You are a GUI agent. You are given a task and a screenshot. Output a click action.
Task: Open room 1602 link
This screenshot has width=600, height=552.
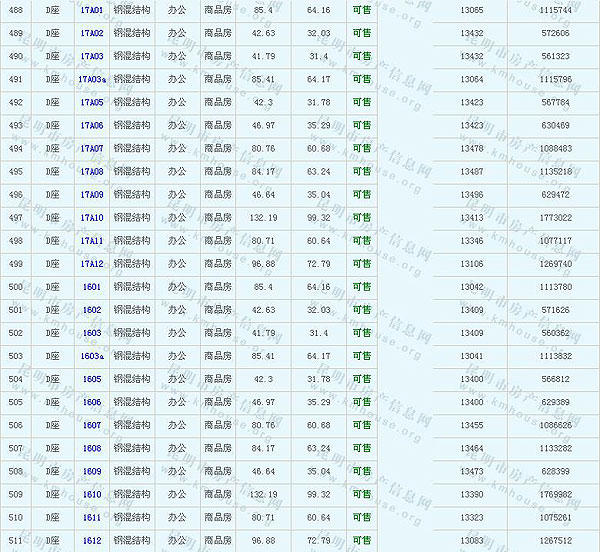click(92, 310)
